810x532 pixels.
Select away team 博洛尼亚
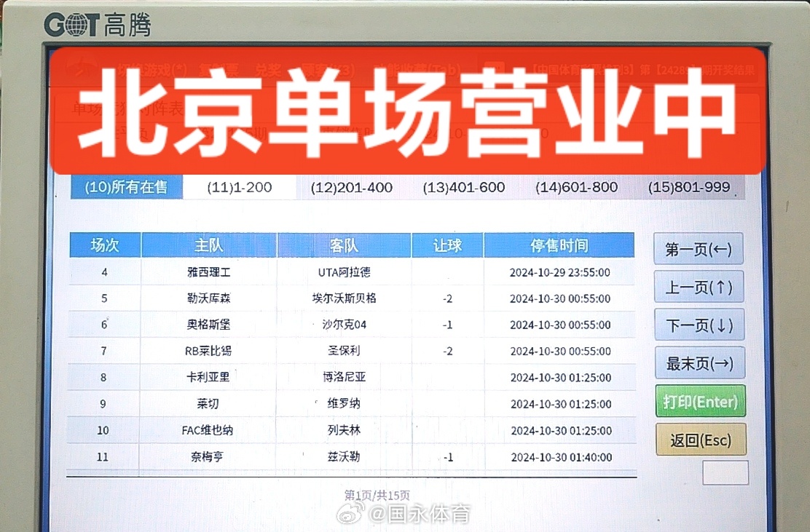[x=344, y=377]
